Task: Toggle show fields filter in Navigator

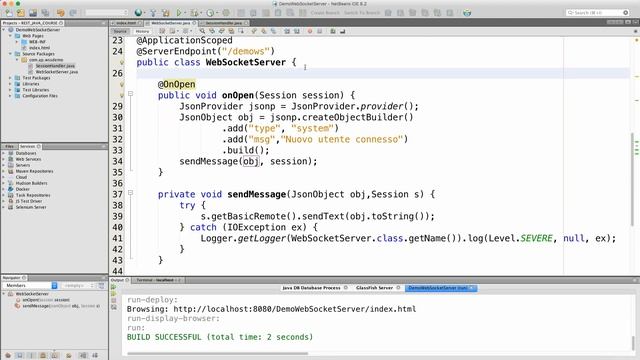Action: coord(19,356)
